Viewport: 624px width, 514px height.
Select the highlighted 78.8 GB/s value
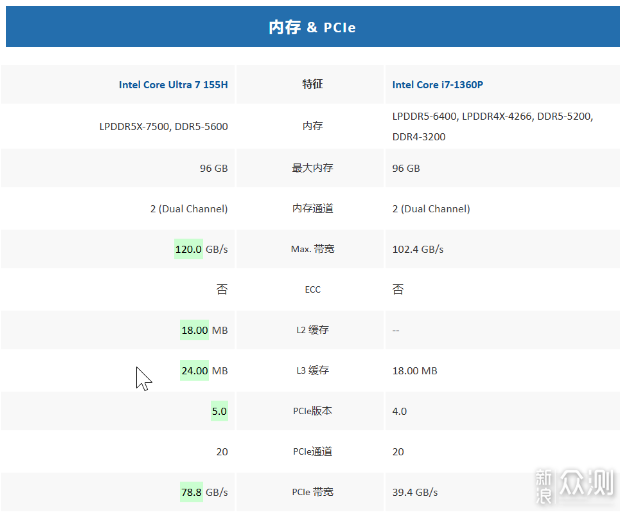click(x=204, y=493)
